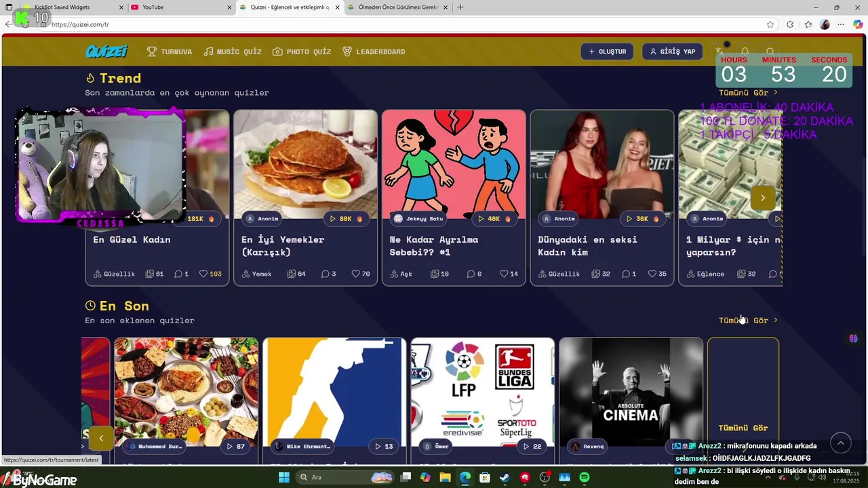Open File Explorer from the taskbar
868x488 pixels.
(445, 477)
